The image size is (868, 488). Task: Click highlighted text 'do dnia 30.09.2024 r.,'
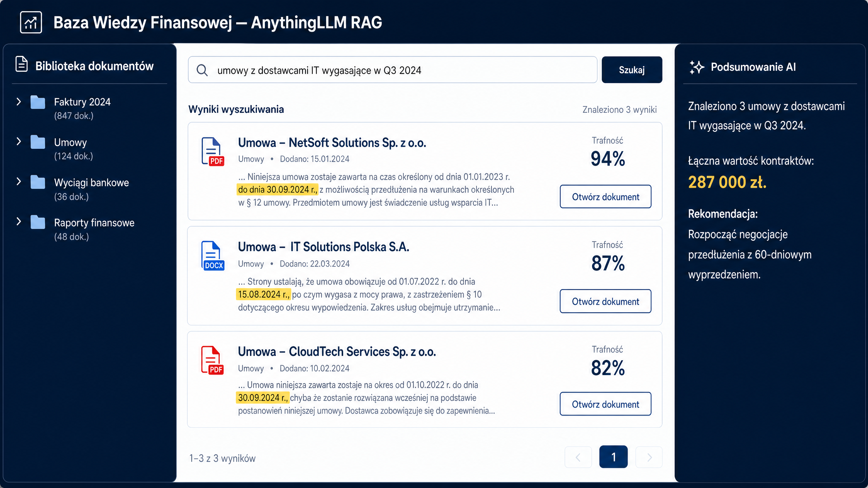[277, 189]
